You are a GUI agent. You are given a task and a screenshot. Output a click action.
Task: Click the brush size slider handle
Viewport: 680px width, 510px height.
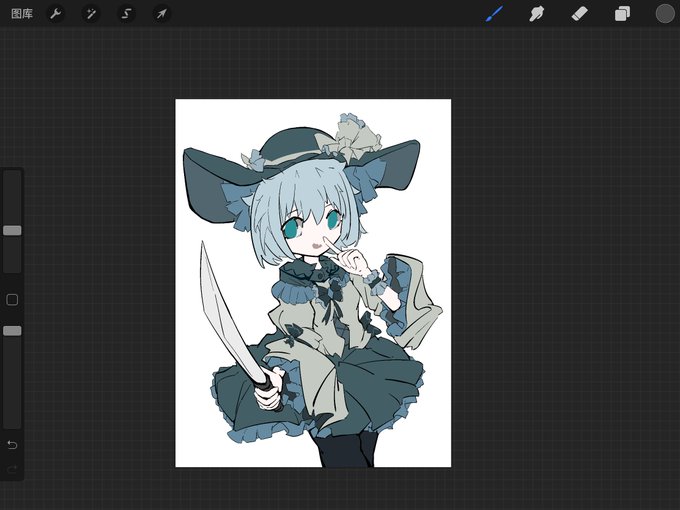(x=12, y=230)
